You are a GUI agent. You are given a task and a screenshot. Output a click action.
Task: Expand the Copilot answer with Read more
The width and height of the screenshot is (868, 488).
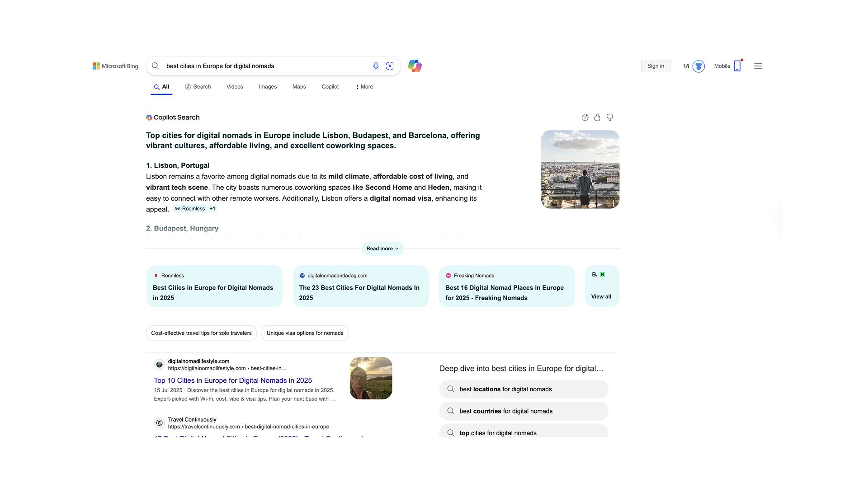(x=382, y=249)
